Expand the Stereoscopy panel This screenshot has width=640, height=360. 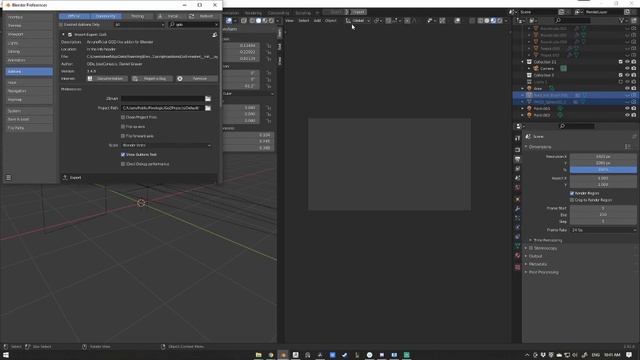click(x=541, y=248)
